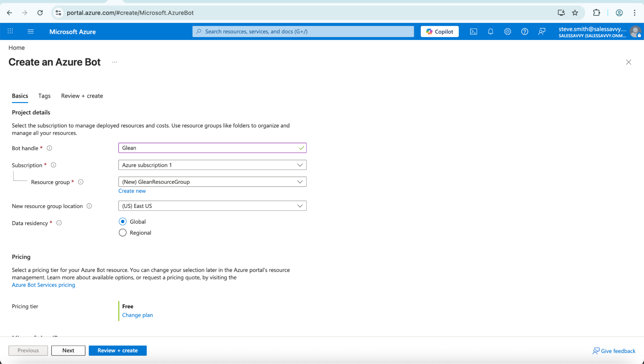Open the ellipsis beside Create an Azure Bot

point(114,62)
